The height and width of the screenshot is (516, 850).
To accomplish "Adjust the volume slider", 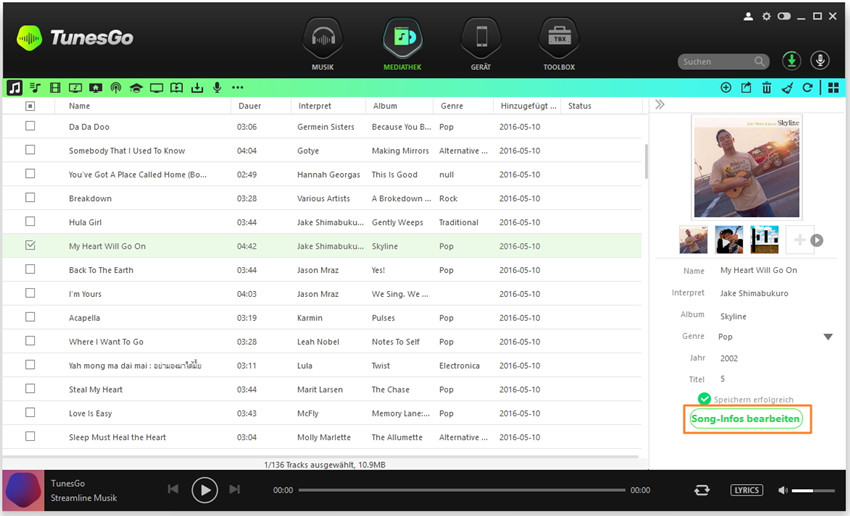I will point(813,491).
